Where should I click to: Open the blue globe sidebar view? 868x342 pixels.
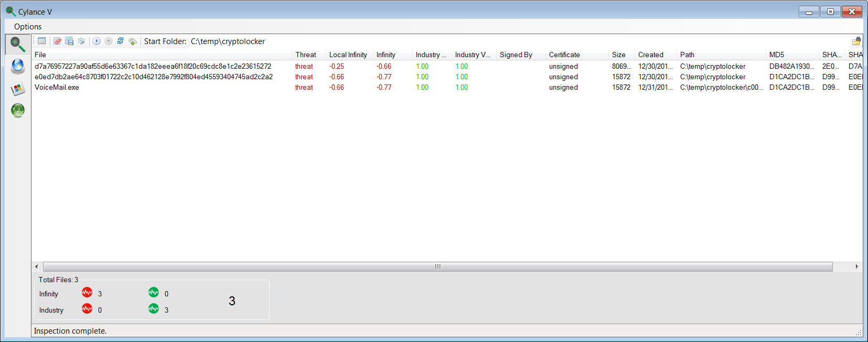point(18,67)
